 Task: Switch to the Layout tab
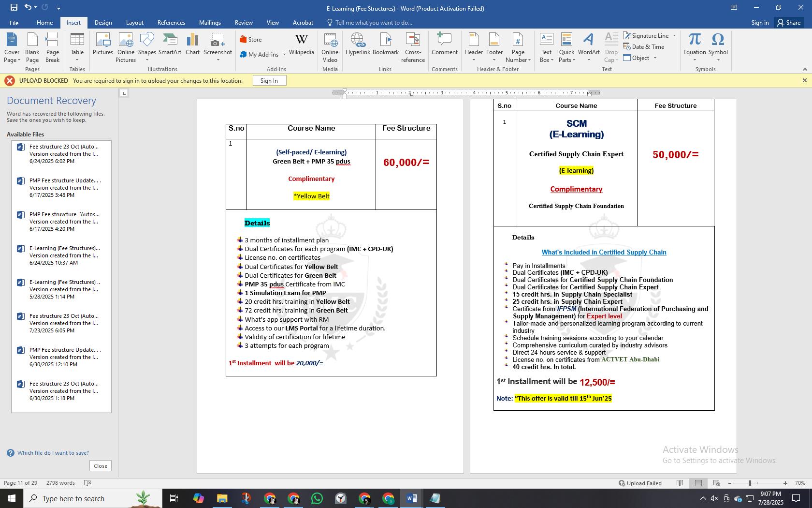tap(134, 23)
